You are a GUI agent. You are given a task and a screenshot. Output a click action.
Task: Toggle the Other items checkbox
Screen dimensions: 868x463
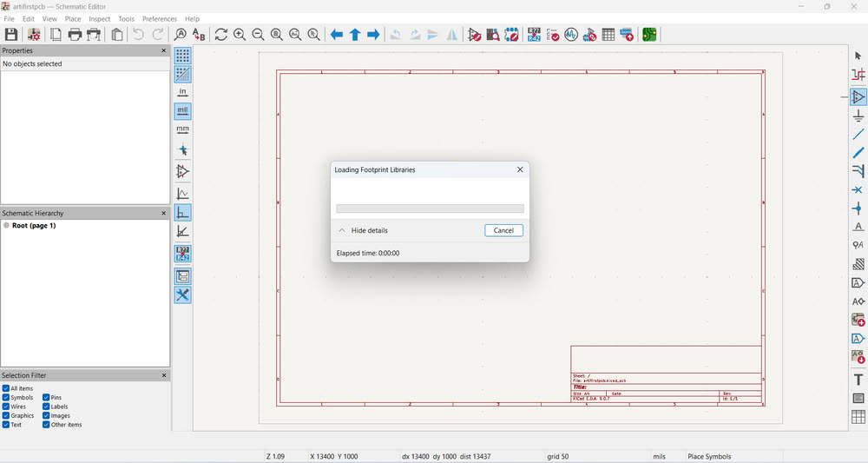(47, 425)
